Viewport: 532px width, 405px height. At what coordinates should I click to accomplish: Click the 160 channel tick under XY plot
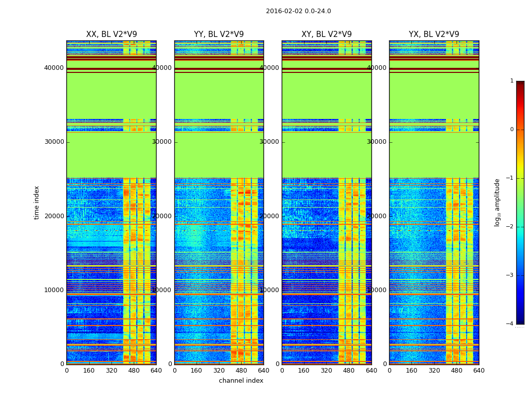tap(303, 371)
